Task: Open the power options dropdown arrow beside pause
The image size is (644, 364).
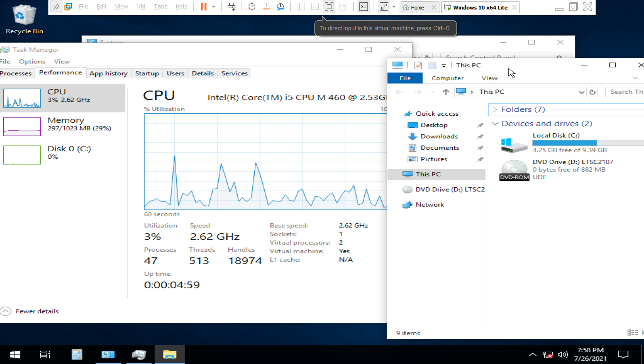Action: point(214,7)
